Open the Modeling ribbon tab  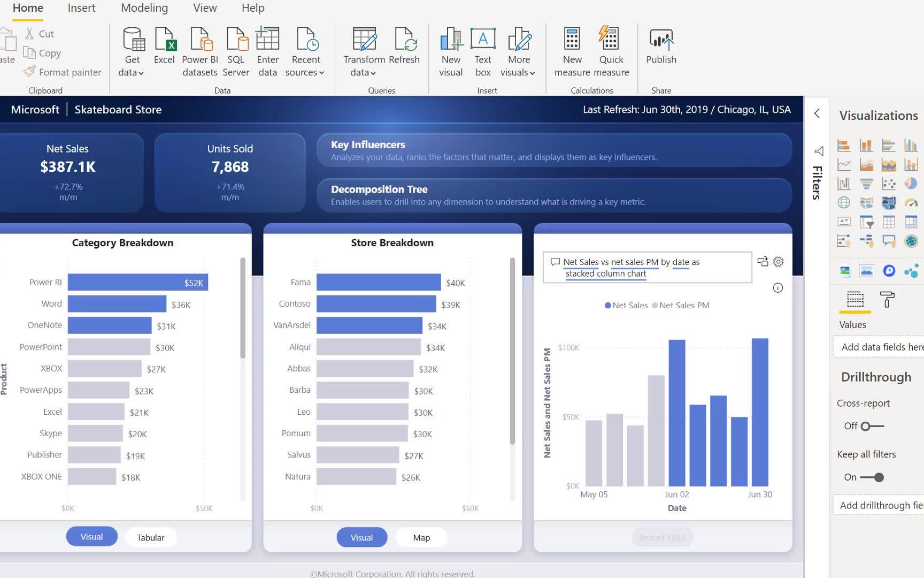144,8
